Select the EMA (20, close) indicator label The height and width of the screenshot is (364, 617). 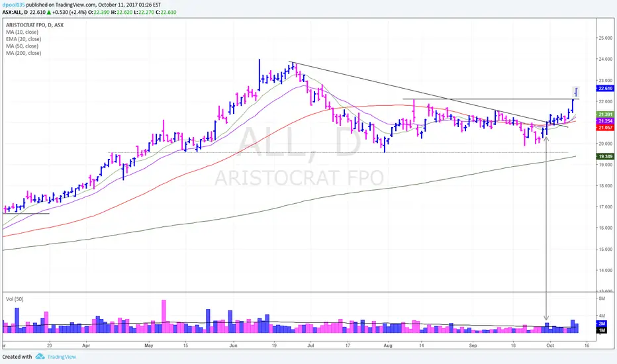24,39
